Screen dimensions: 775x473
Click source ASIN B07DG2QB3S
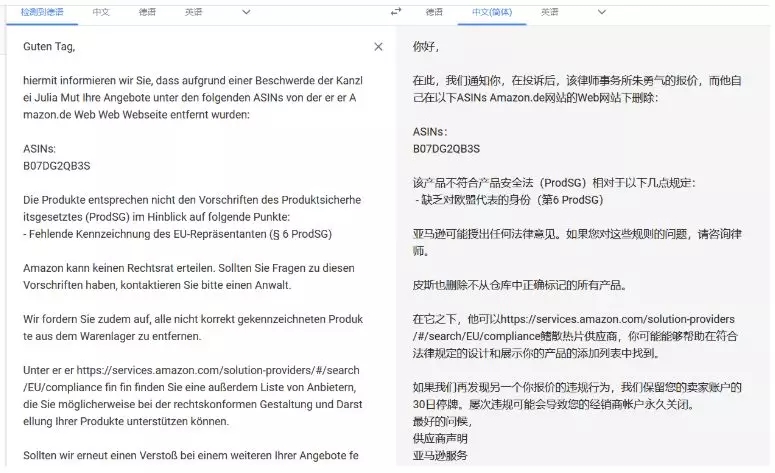(x=56, y=166)
